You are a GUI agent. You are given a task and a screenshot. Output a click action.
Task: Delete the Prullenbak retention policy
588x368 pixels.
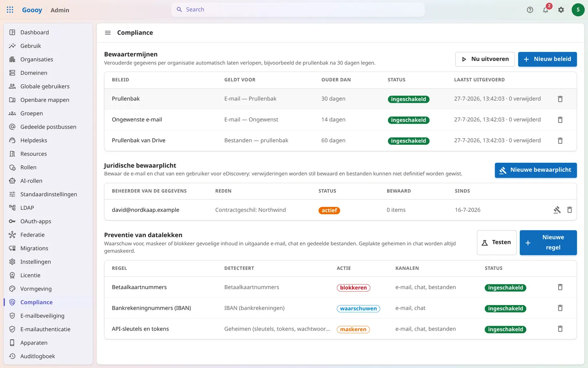tap(560, 99)
